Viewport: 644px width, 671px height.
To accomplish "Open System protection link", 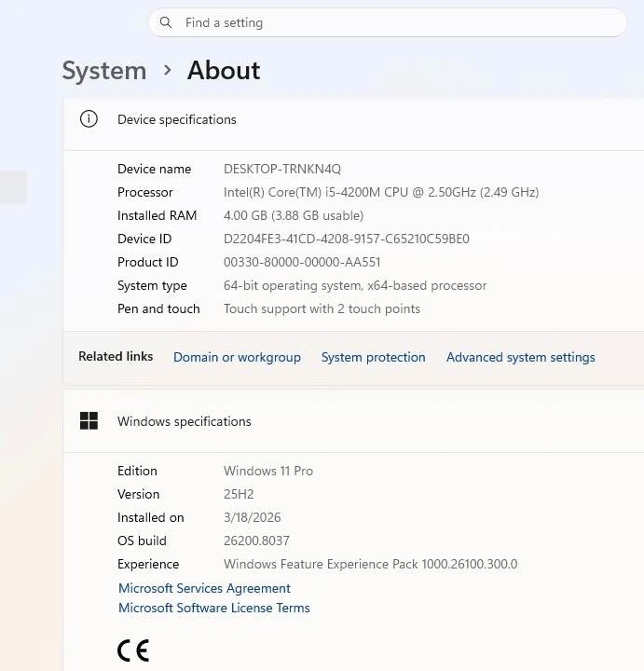I will click(x=373, y=357).
